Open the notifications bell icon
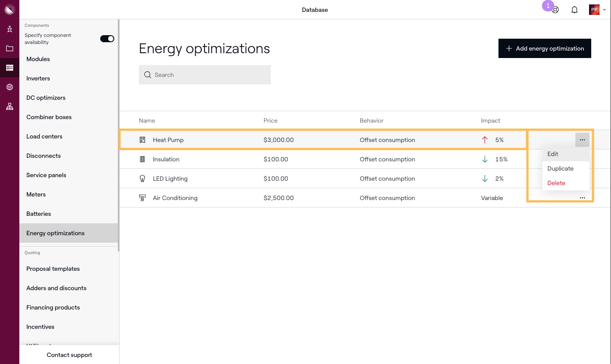Viewport: 611px width, 364px height. pyautogui.click(x=574, y=10)
